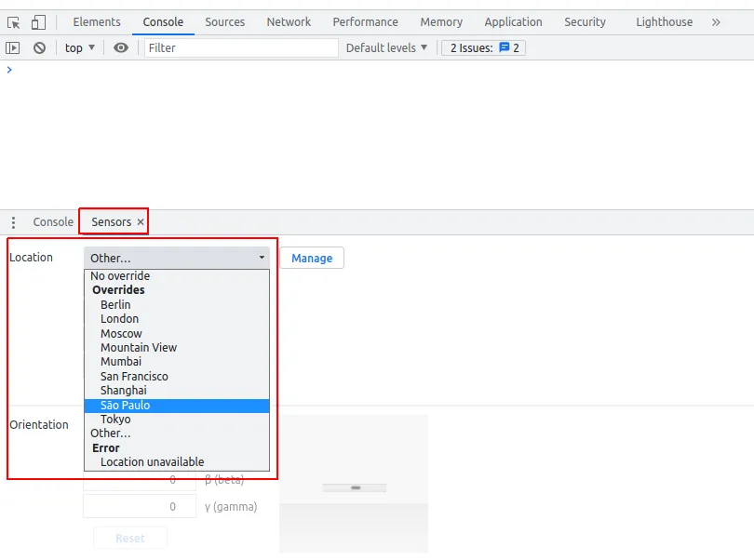
Task: Choose Mountain View from location list
Action: [177, 348]
